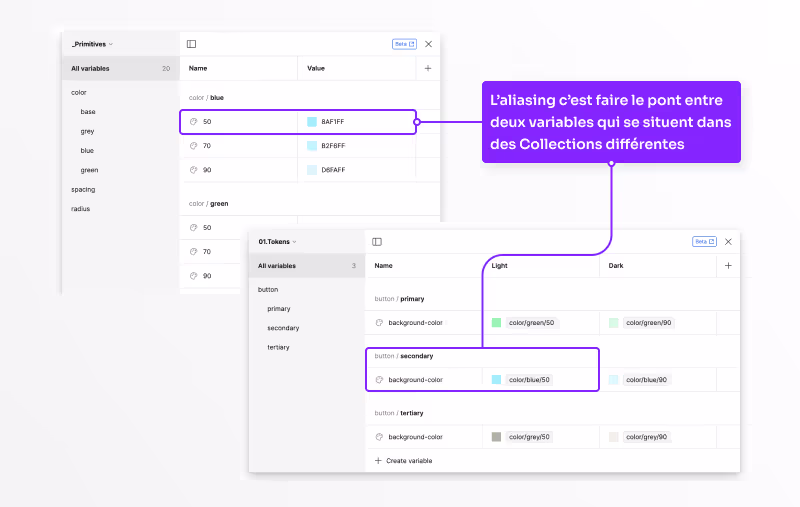Viewport: 800px width, 507px height.
Task: Click Name header in _Primitives table
Action: click(x=198, y=68)
